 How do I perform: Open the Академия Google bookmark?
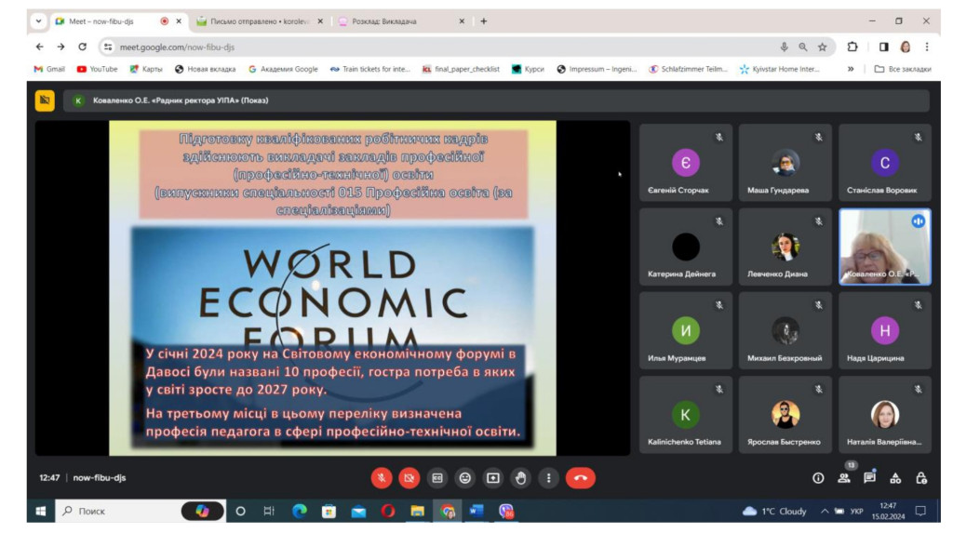pyautogui.click(x=283, y=69)
